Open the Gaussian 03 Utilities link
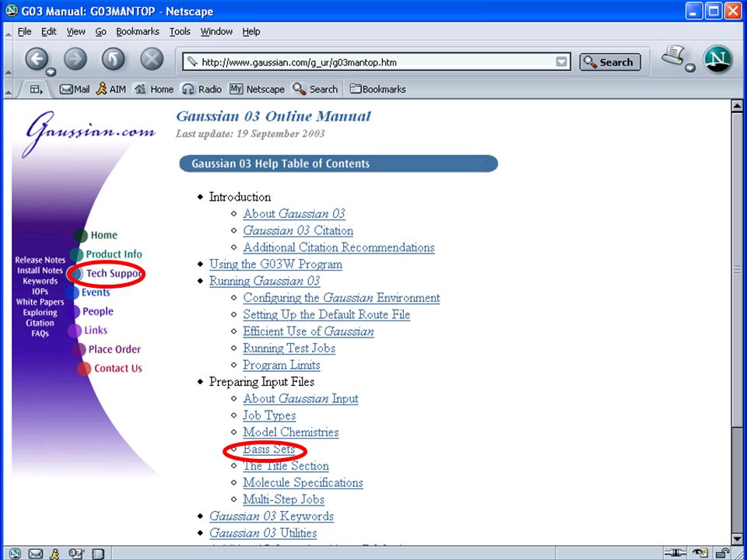 [x=263, y=533]
